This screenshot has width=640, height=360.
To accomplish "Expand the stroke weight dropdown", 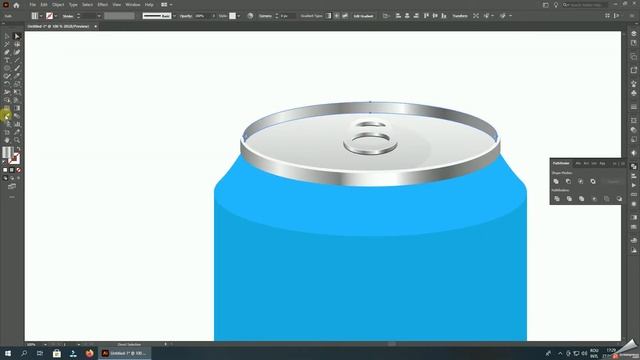I will click(99, 16).
